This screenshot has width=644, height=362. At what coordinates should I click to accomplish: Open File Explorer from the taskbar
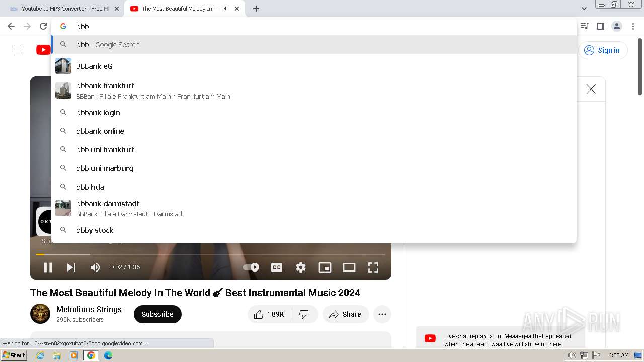(57, 355)
